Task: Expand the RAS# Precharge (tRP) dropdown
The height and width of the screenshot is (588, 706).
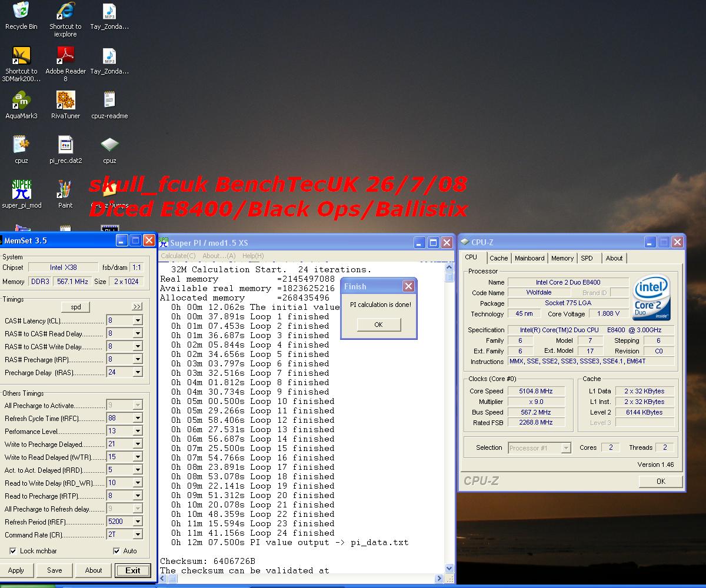Action: [x=138, y=359]
